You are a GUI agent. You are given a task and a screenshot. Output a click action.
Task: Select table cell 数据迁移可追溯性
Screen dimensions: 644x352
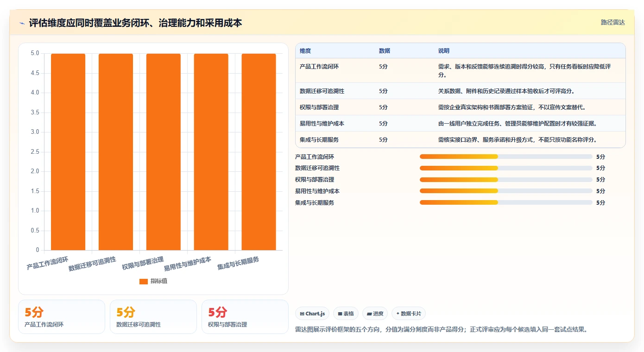point(322,91)
